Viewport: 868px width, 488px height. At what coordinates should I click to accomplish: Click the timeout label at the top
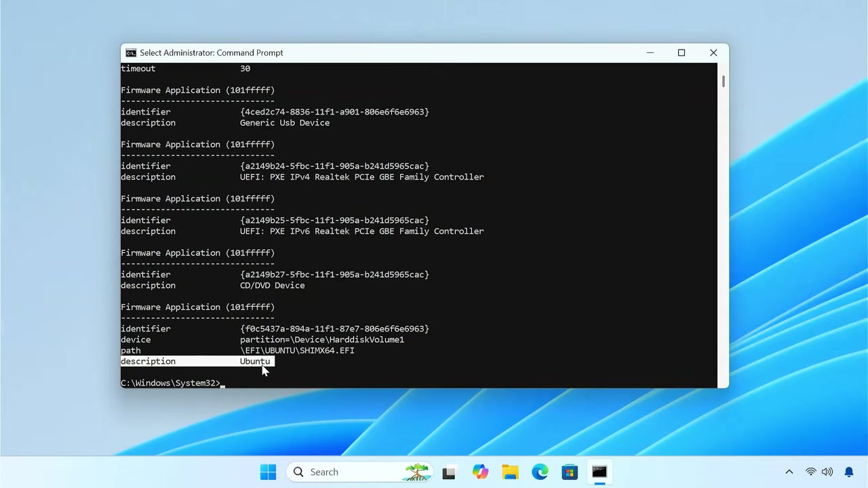click(x=138, y=68)
